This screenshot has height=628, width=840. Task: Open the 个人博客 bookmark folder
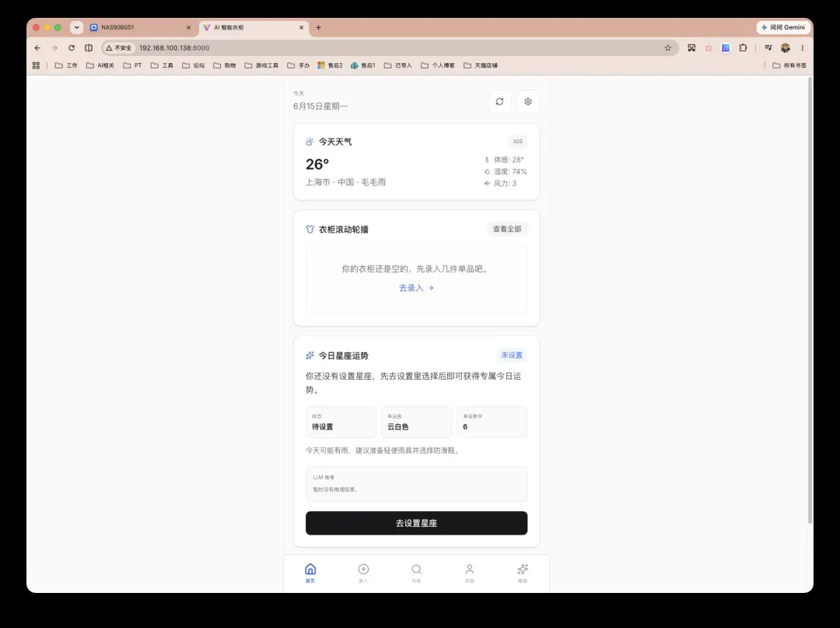[x=438, y=65]
